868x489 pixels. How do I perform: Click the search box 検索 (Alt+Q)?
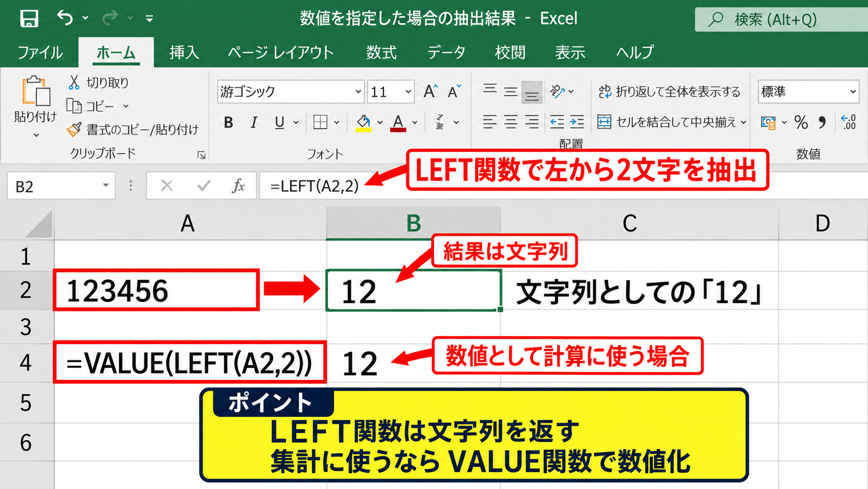[x=781, y=20]
